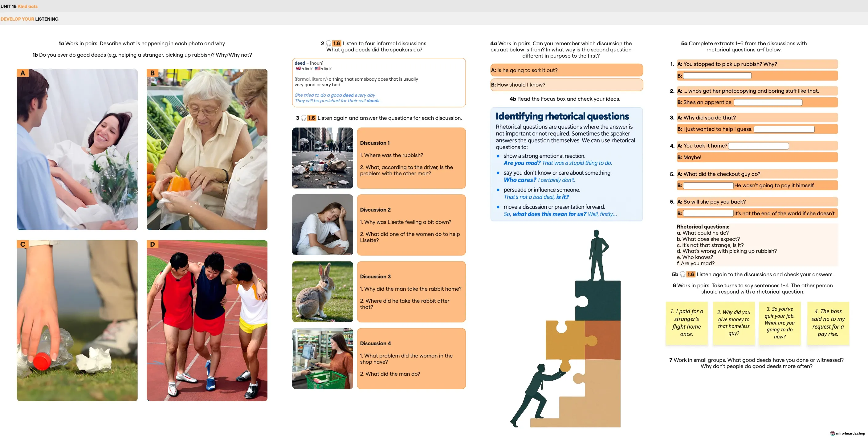
Task: Click the answer field for extract 1 B
Action: click(x=717, y=76)
